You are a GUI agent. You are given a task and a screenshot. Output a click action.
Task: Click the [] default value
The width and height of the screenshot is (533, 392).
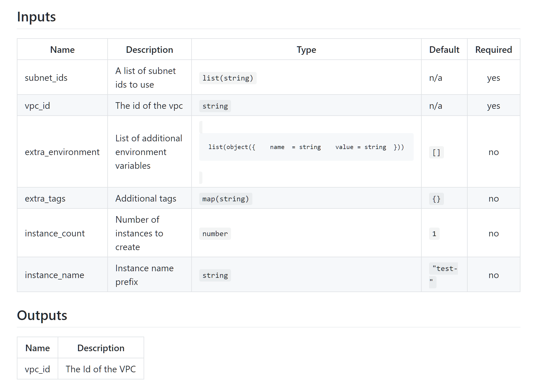[x=436, y=152]
